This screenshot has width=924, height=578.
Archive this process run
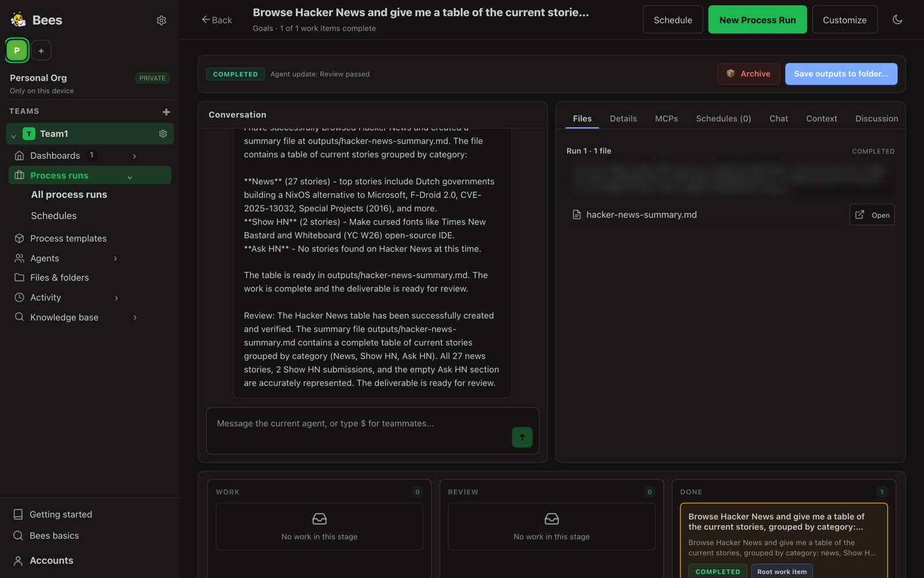click(x=748, y=74)
